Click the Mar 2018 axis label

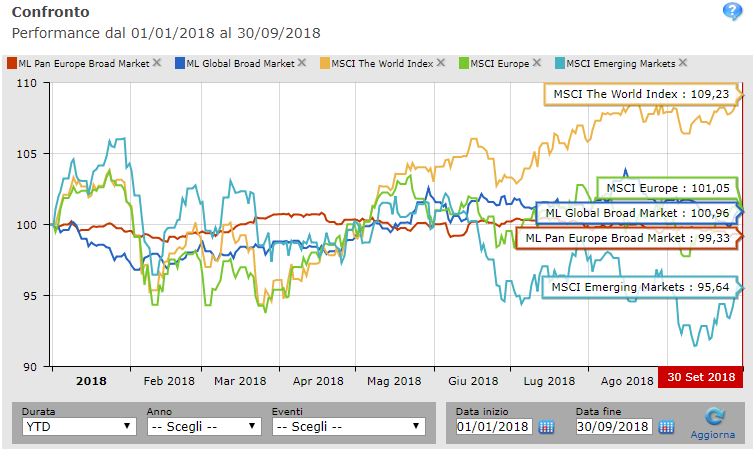(240, 381)
